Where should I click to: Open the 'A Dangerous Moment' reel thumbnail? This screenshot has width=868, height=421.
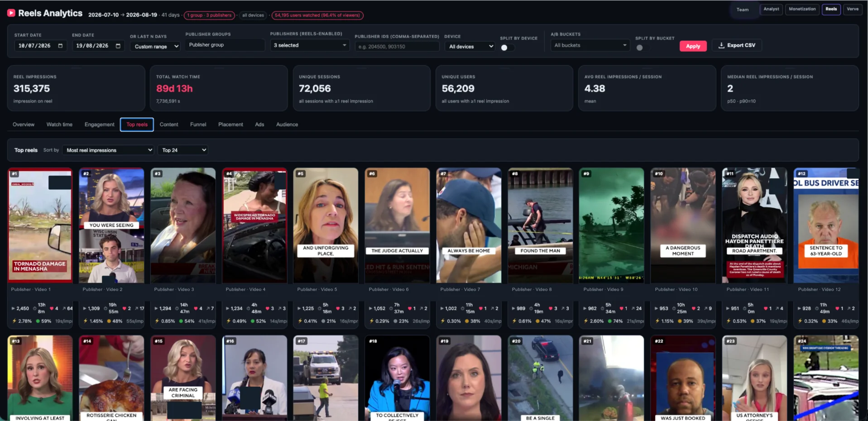coord(683,225)
